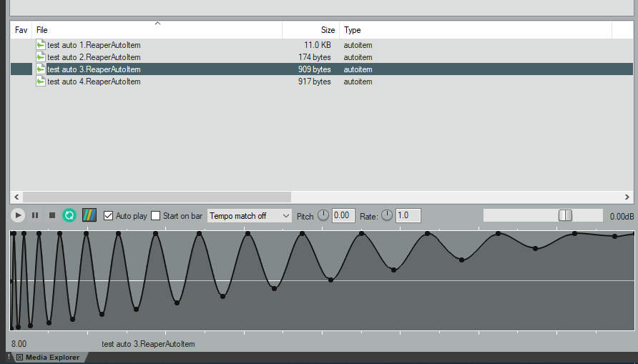Select test auto 3.ReaperAutoItem row

pyautogui.click(x=321, y=69)
